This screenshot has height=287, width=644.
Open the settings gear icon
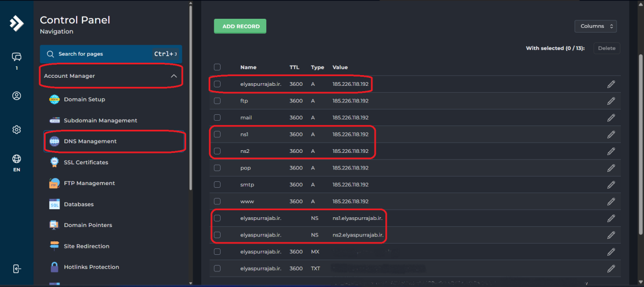[x=17, y=130]
